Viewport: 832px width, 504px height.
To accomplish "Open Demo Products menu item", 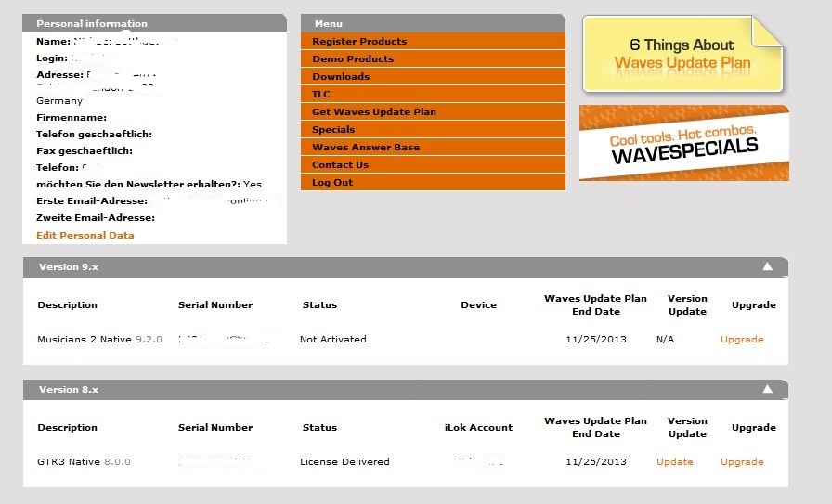I will coord(433,58).
